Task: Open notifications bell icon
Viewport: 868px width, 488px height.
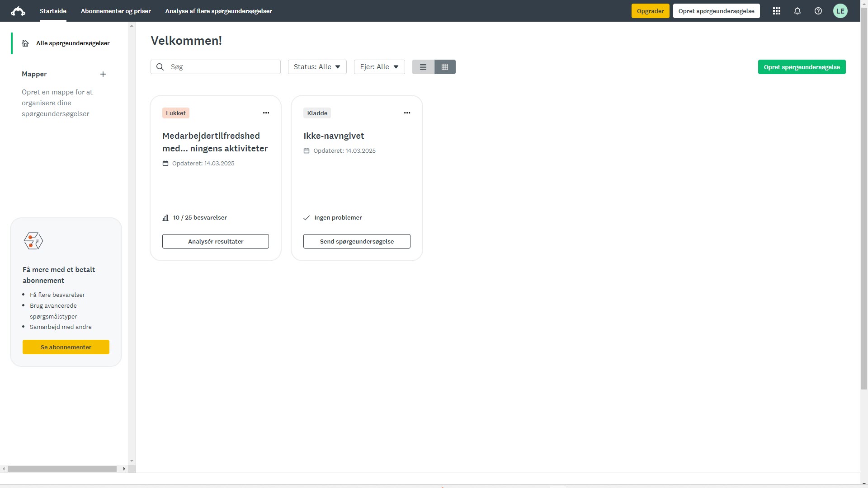Action: tap(797, 11)
